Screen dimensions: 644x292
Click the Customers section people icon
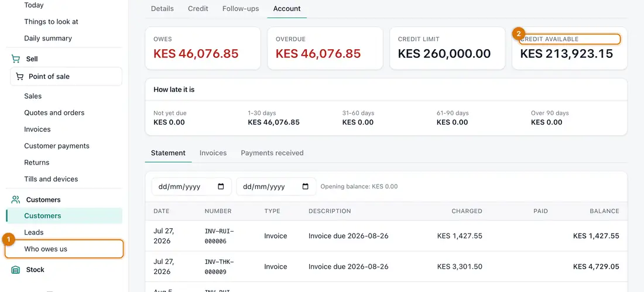pos(16,200)
